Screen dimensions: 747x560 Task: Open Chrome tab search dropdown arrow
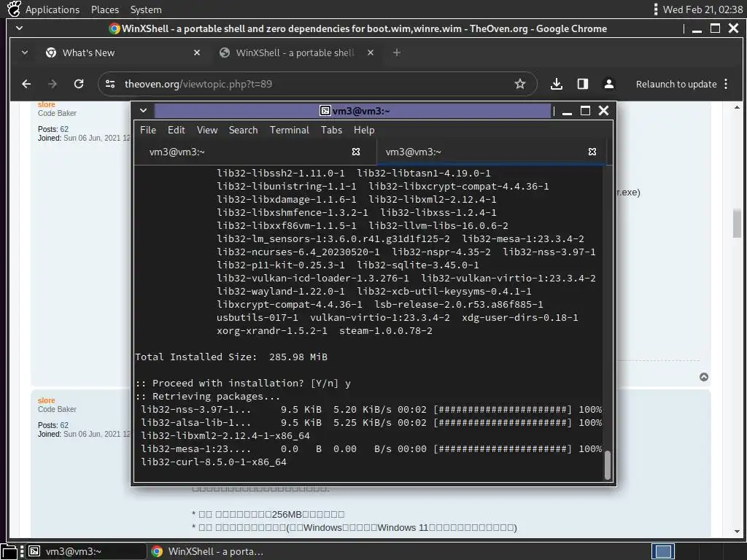25,52
